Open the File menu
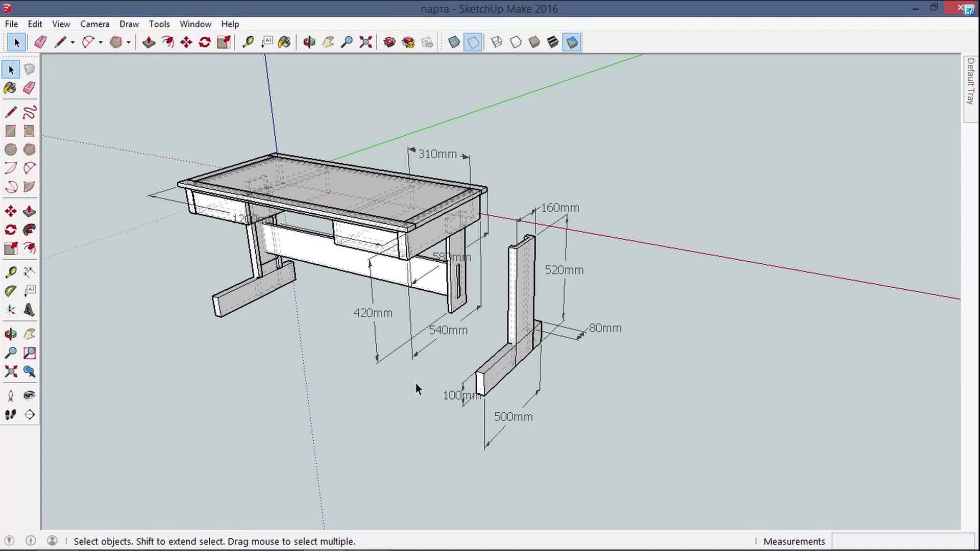The image size is (980, 551). point(11,24)
